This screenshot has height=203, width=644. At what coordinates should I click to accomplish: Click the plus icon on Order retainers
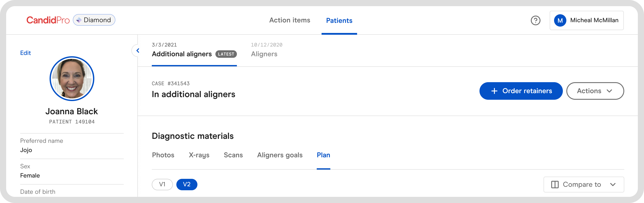[x=494, y=91]
